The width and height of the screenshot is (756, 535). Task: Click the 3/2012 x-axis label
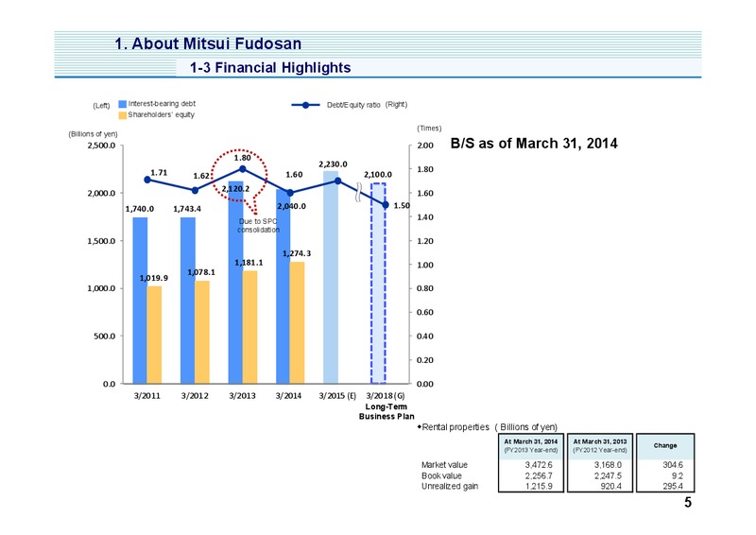click(195, 396)
